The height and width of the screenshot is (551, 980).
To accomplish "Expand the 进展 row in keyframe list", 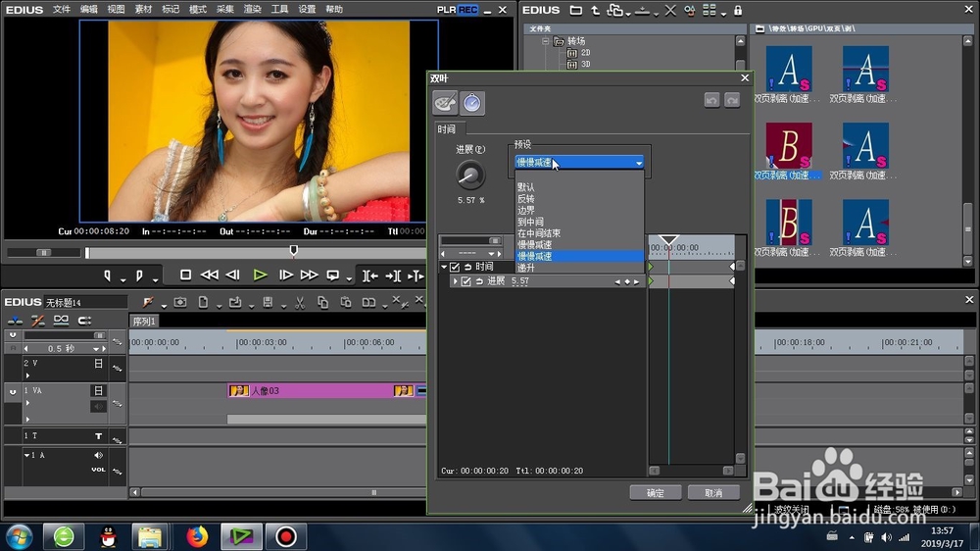I will point(455,281).
